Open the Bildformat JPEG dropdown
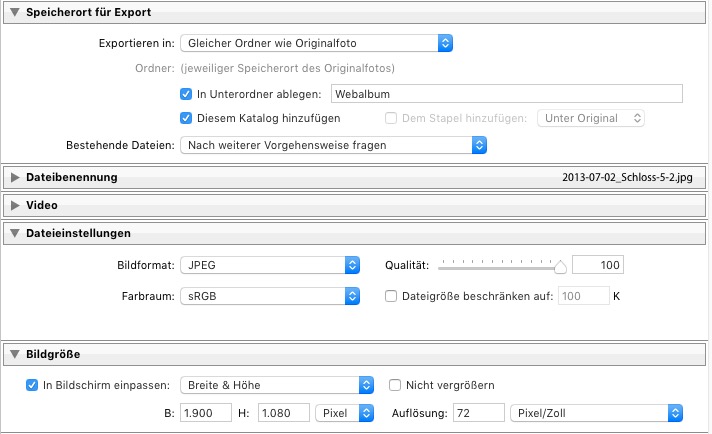The image size is (712, 434). [x=270, y=265]
